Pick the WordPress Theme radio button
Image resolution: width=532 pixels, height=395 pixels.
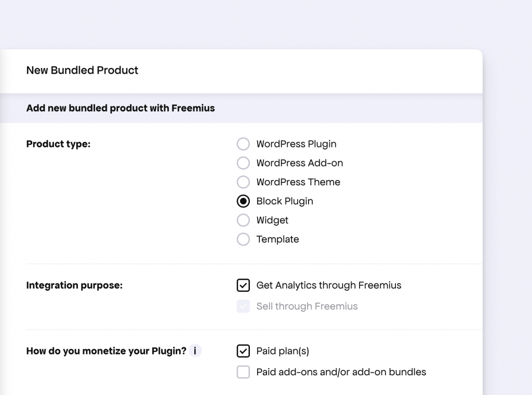pyautogui.click(x=243, y=182)
